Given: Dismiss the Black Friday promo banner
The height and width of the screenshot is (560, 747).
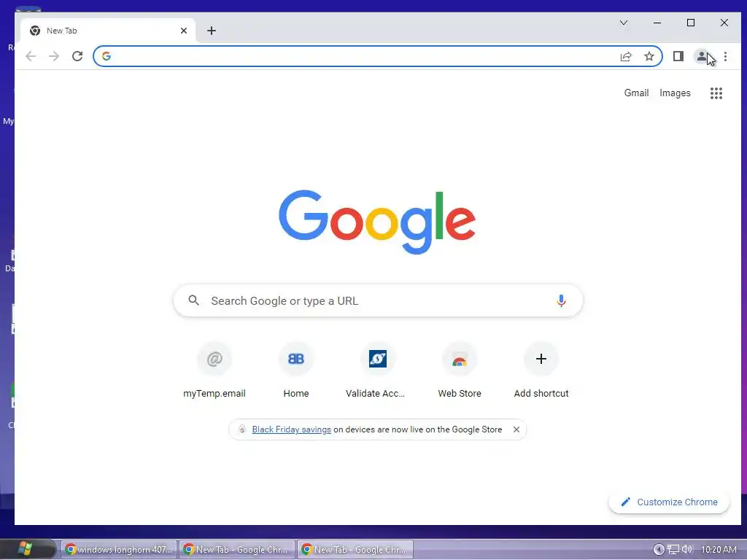Looking at the screenshot, I should (516, 429).
